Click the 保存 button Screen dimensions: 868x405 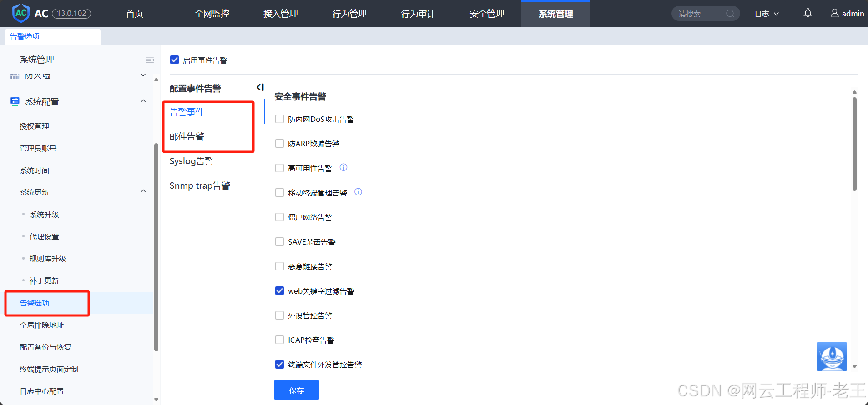pos(297,390)
